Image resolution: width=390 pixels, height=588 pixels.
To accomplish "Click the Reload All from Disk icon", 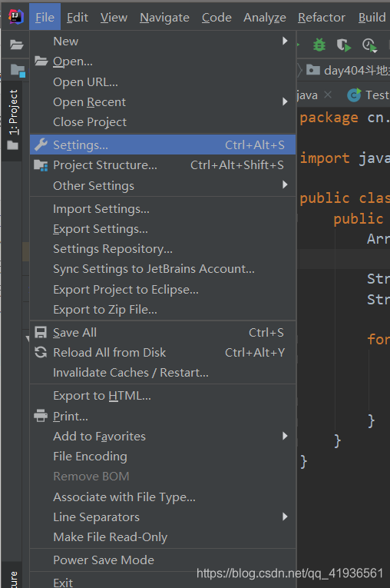I will [41, 352].
